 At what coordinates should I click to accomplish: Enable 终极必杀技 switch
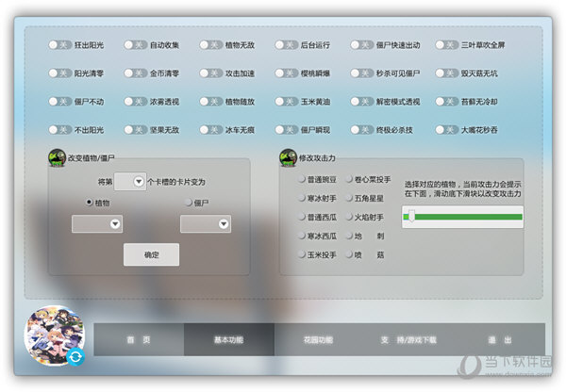[362, 129]
